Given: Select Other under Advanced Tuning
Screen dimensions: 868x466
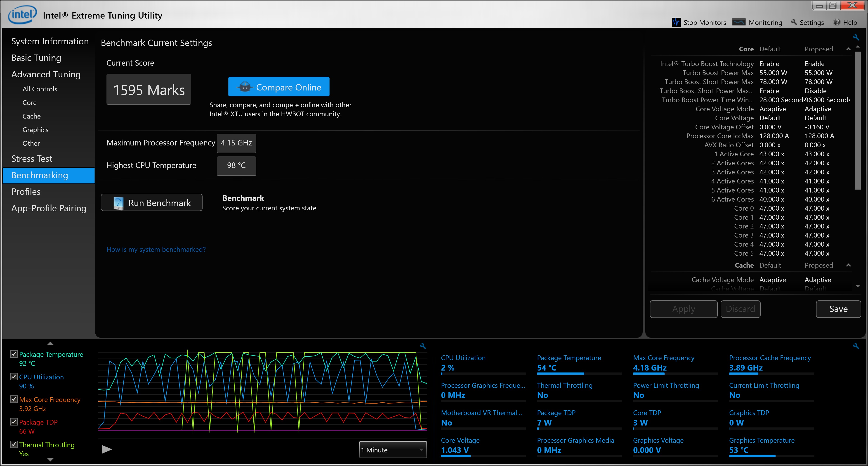Looking at the screenshot, I should (31, 143).
